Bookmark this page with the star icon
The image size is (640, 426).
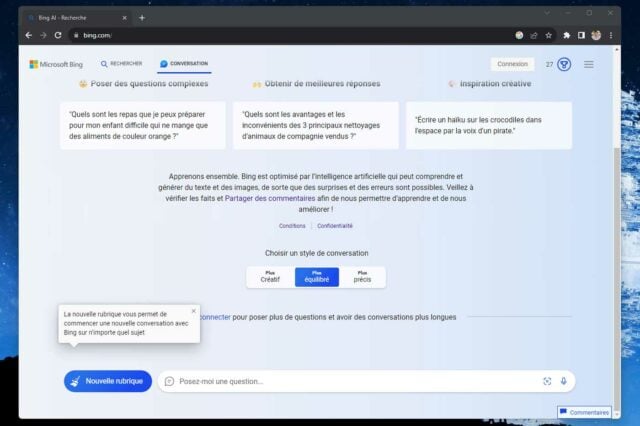click(x=549, y=36)
